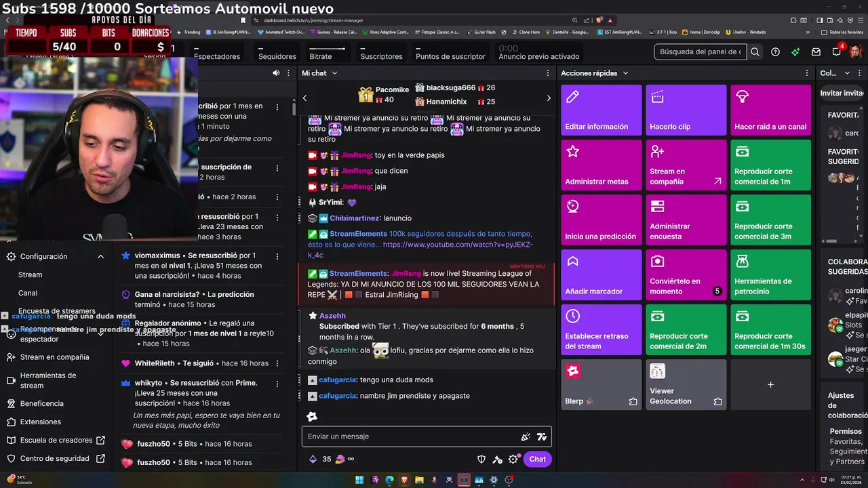This screenshot has height=488, width=868.
Task: Open options for WhiteRileth follow entry
Action: click(277, 363)
